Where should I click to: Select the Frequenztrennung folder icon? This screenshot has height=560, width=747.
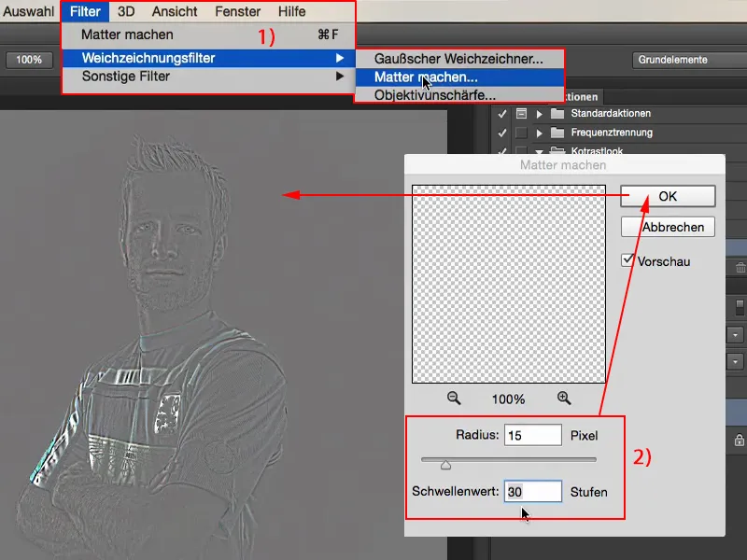point(557,133)
